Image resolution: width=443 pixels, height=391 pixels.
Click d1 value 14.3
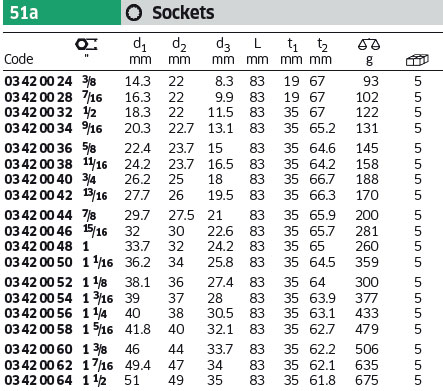click(x=138, y=81)
